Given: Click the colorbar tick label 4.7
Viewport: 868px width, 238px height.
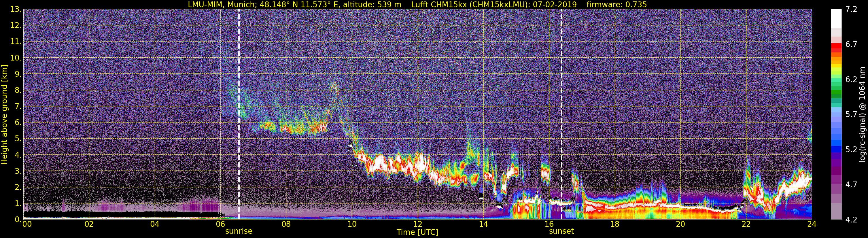Looking at the screenshot, I should click(851, 185).
